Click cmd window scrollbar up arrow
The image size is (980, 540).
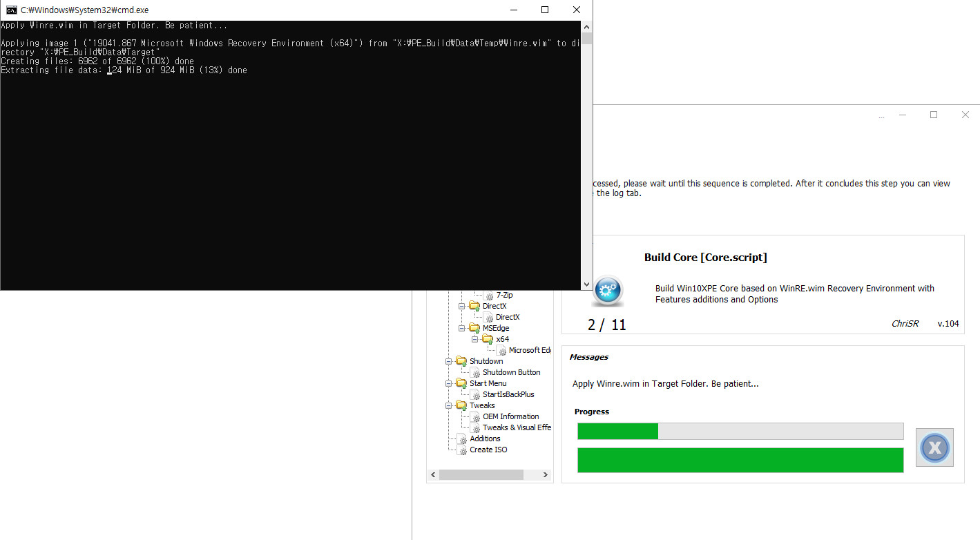pyautogui.click(x=587, y=26)
